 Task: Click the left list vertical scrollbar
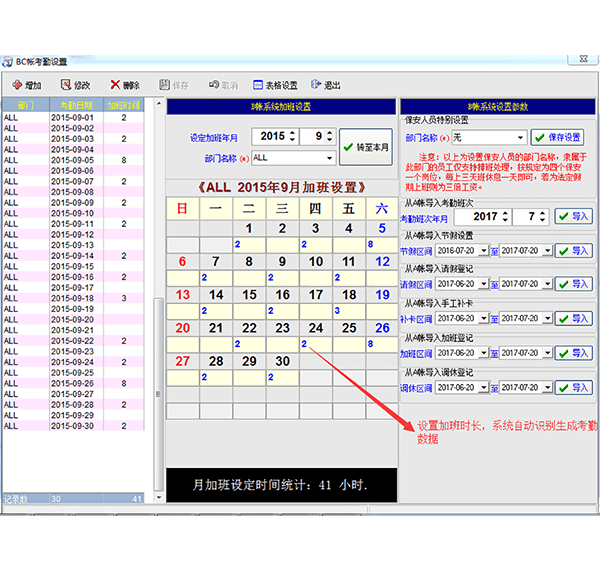(x=157, y=300)
